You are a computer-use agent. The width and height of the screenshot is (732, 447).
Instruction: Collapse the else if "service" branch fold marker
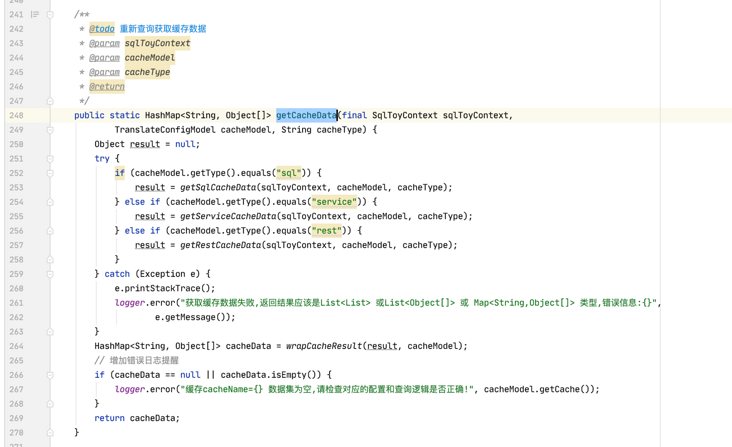tap(50, 202)
